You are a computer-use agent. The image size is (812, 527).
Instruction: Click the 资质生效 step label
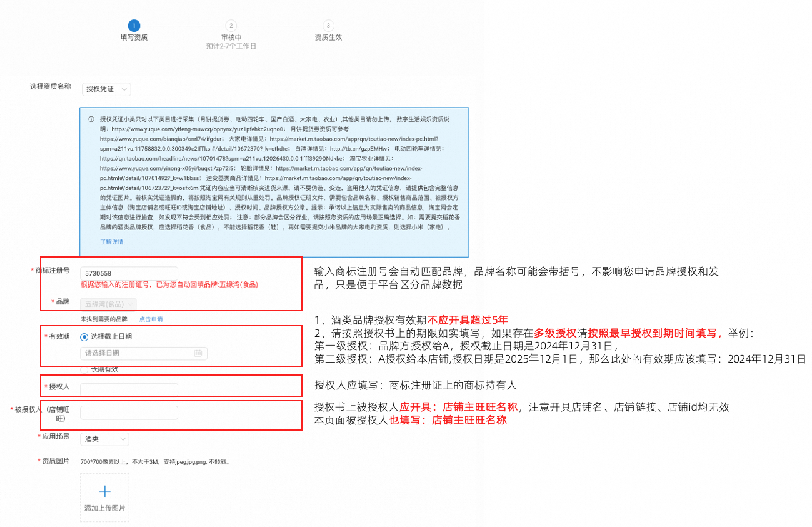point(328,38)
